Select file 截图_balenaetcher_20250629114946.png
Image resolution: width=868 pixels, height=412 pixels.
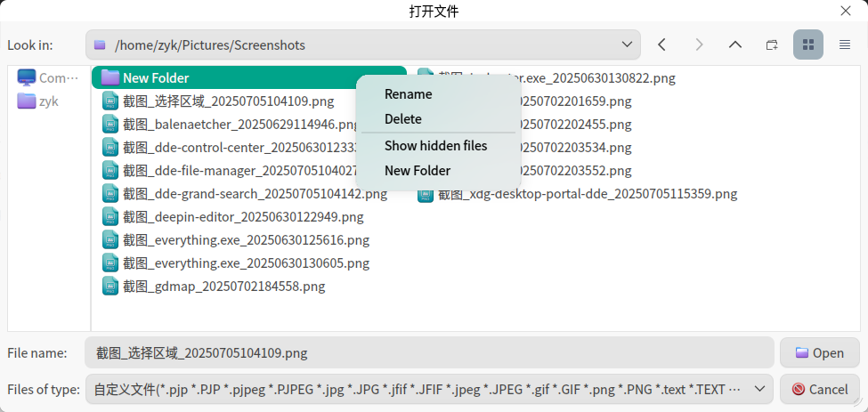click(x=230, y=125)
